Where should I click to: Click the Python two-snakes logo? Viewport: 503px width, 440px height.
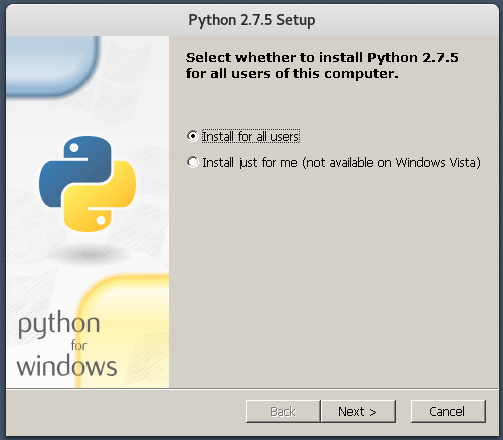click(87, 184)
